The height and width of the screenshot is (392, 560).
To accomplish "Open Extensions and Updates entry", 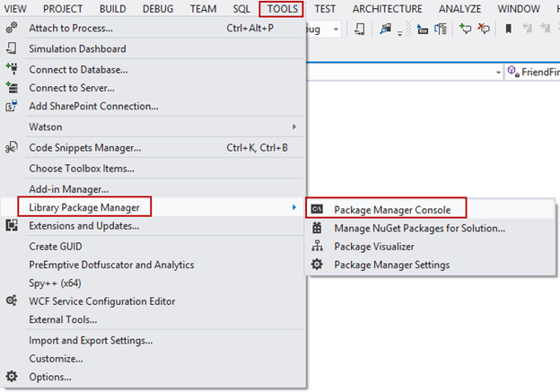I will [153, 226].
